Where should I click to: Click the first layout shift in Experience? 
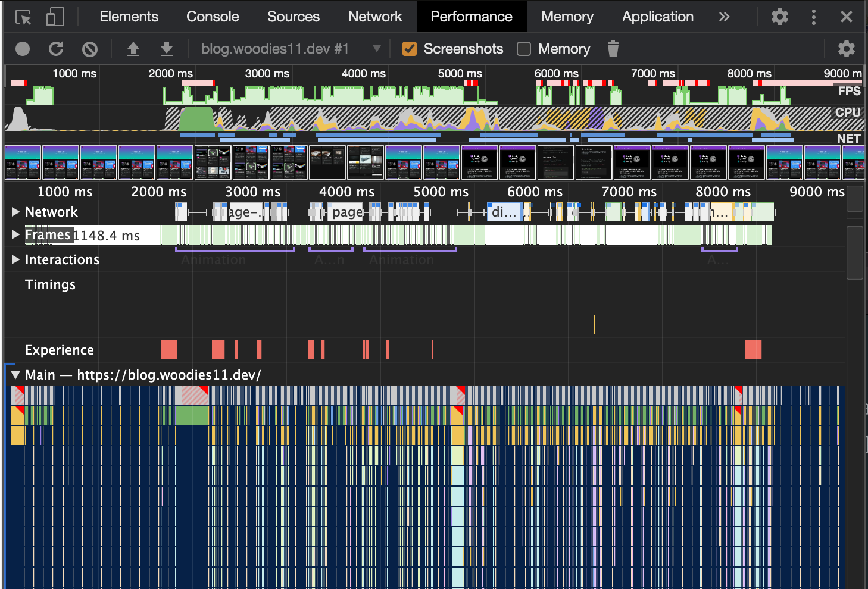169,350
